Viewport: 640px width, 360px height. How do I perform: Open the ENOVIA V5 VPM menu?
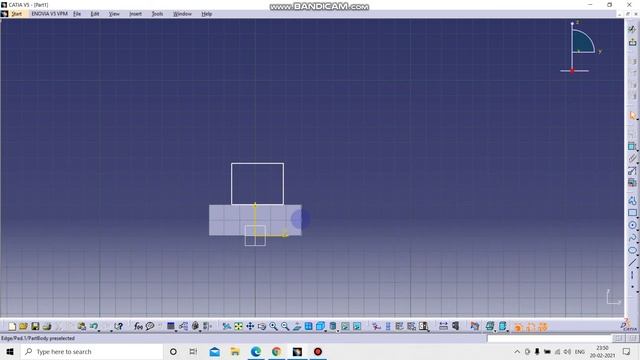pos(49,14)
